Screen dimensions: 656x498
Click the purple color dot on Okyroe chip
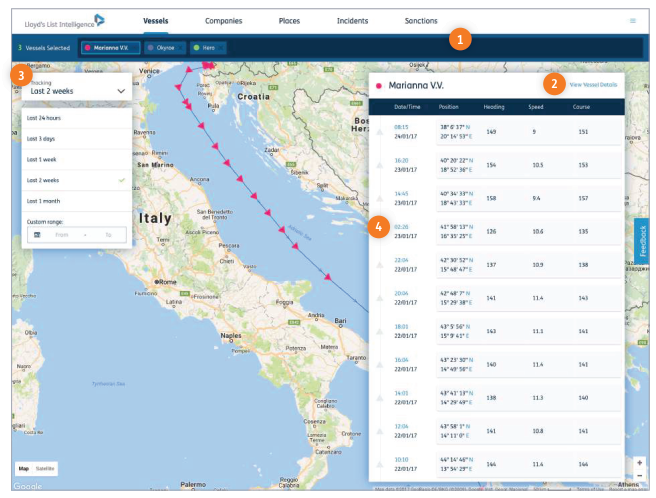(151, 48)
